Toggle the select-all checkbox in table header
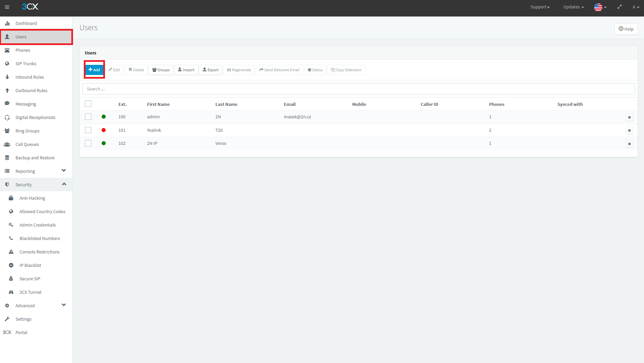The height and width of the screenshot is (363, 644). pyautogui.click(x=88, y=104)
